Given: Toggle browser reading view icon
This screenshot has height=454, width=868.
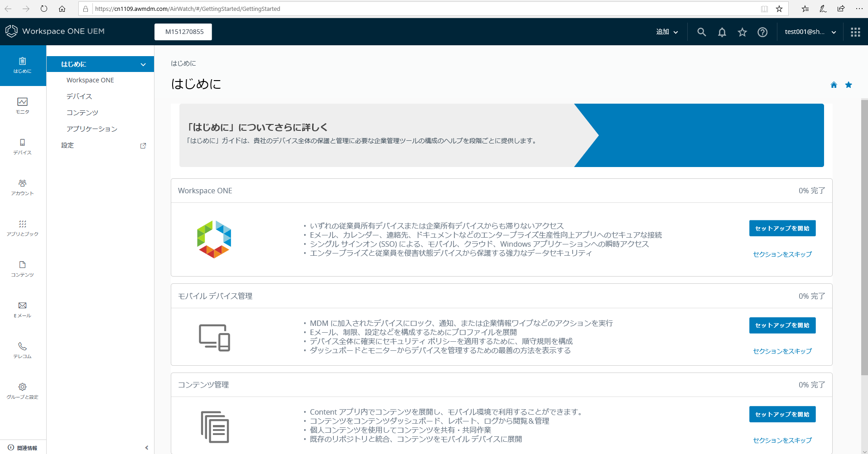Looking at the screenshot, I should 764,9.
